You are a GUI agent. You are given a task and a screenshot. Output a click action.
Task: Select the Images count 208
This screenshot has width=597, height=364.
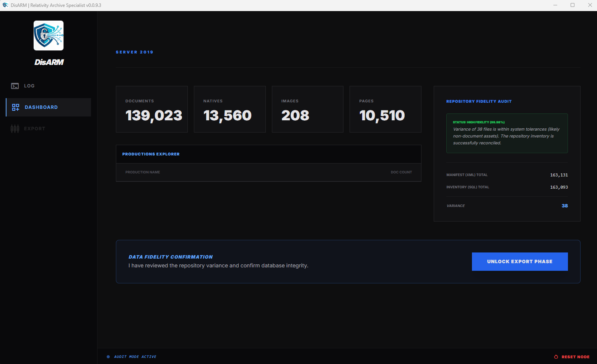(x=295, y=115)
